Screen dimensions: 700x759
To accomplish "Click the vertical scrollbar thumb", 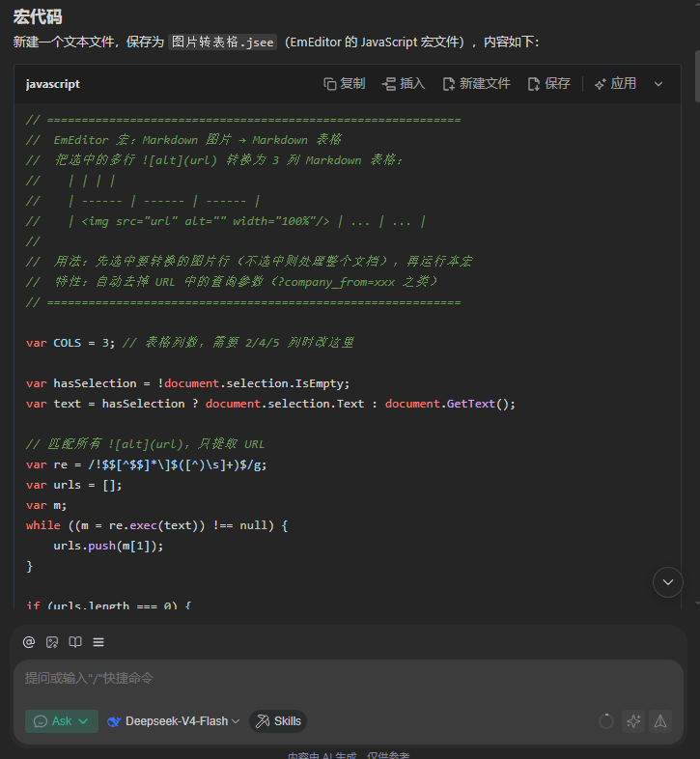I will [x=697, y=76].
